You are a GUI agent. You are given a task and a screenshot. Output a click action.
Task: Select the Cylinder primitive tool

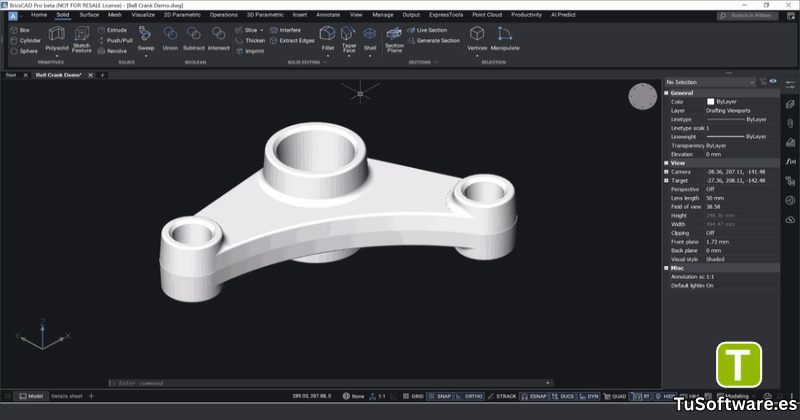26,40
